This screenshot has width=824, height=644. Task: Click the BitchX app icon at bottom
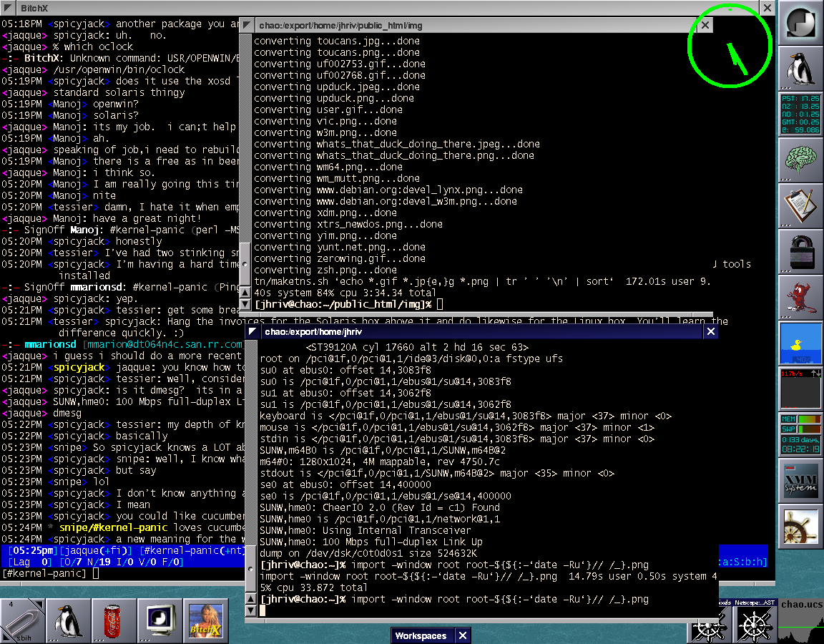coord(205,620)
